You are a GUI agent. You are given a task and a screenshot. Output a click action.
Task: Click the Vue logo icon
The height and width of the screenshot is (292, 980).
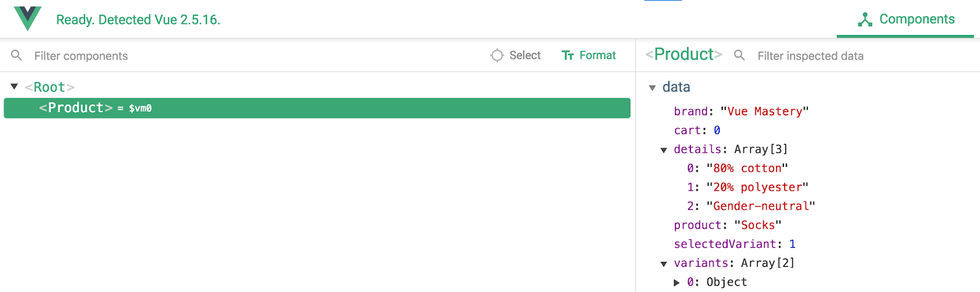[28, 18]
